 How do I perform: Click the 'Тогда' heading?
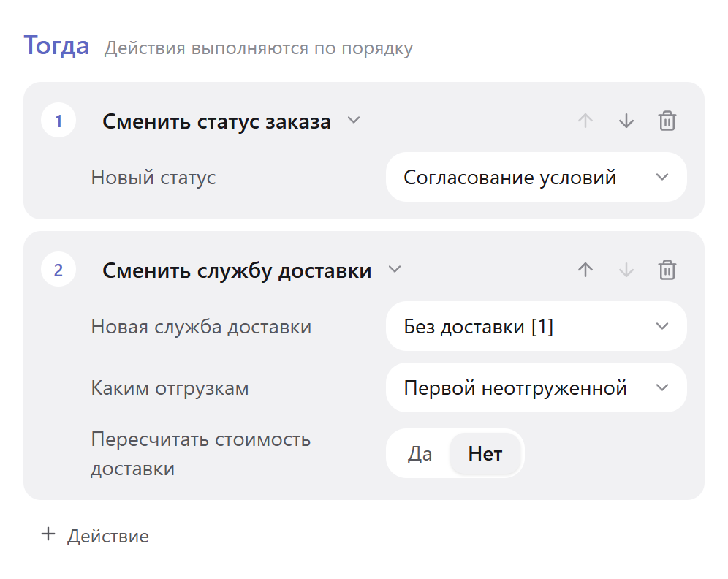pyautogui.click(x=56, y=45)
